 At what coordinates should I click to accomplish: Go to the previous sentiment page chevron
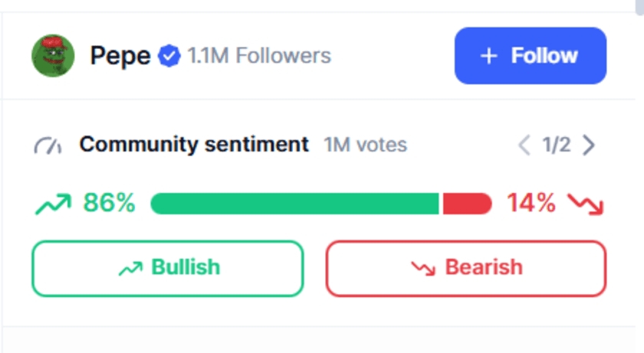[x=524, y=145]
